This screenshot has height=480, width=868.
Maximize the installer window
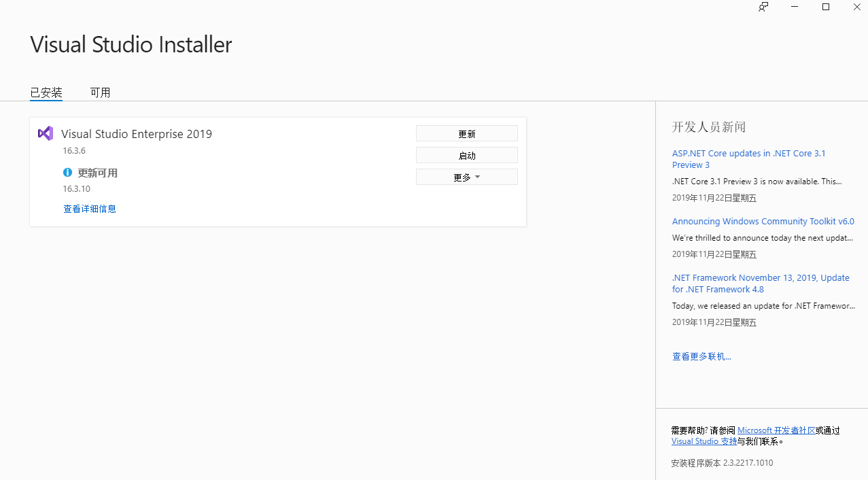(x=826, y=7)
